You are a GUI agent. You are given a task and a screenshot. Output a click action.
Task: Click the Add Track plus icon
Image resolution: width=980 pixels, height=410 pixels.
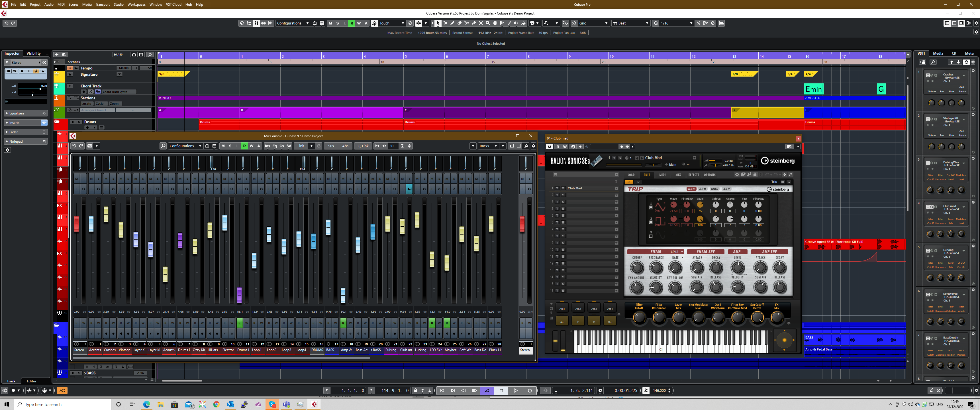[57, 55]
